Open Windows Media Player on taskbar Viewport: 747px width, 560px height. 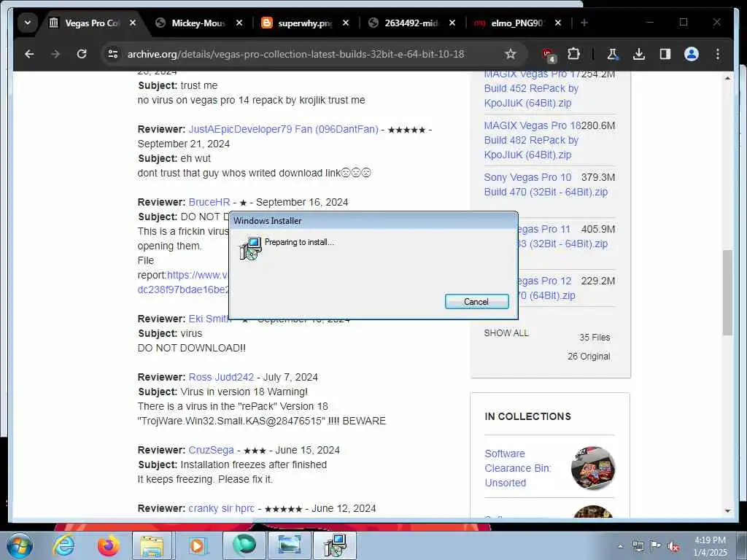coord(197,545)
